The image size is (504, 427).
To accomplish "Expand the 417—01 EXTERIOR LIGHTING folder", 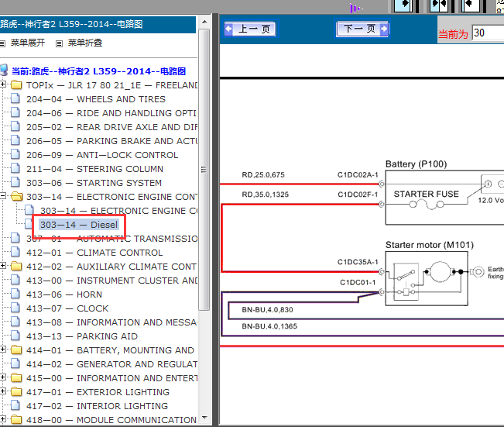I will 3,391.
